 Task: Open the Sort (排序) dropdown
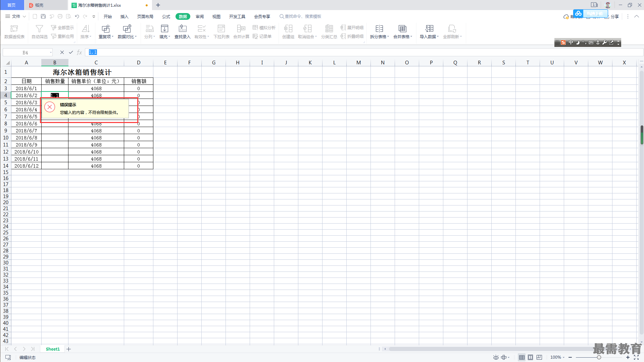[x=86, y=32]
